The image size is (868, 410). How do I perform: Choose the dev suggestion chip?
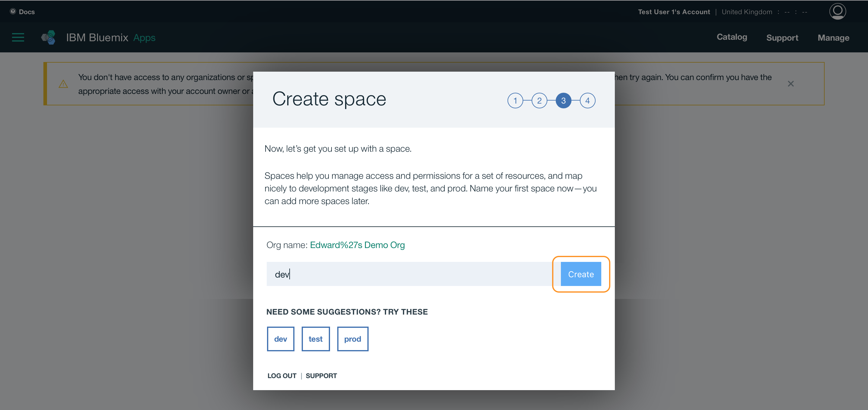[x=280, y=339]
